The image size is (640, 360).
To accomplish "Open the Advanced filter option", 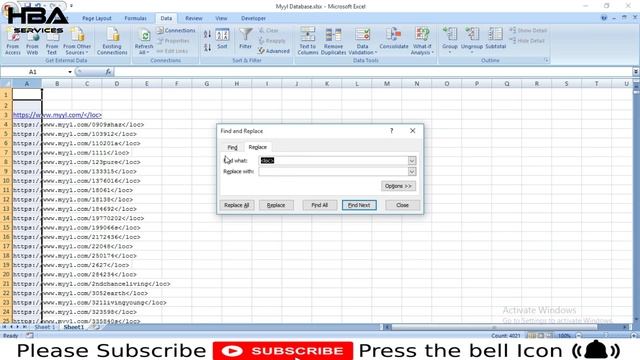I will click(x=273, y=51).
